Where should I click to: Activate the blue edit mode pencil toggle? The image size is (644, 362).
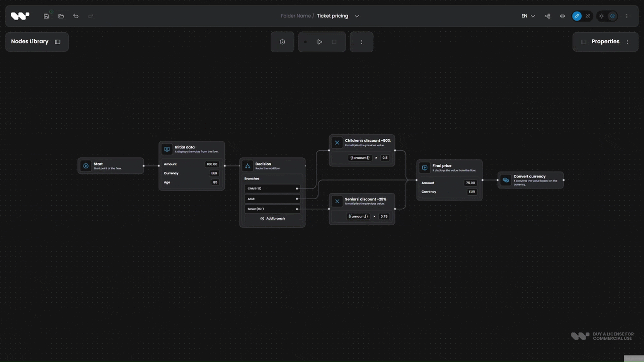(577, 16)
